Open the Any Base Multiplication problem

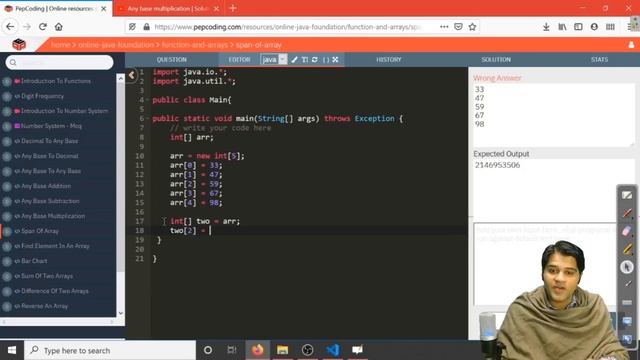[x=53, y=216]
